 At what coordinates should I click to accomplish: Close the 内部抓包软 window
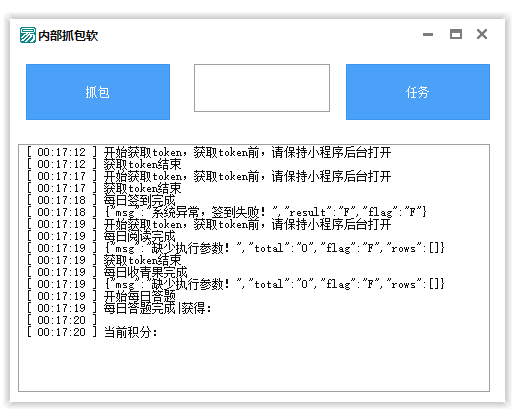coord(482,34)
